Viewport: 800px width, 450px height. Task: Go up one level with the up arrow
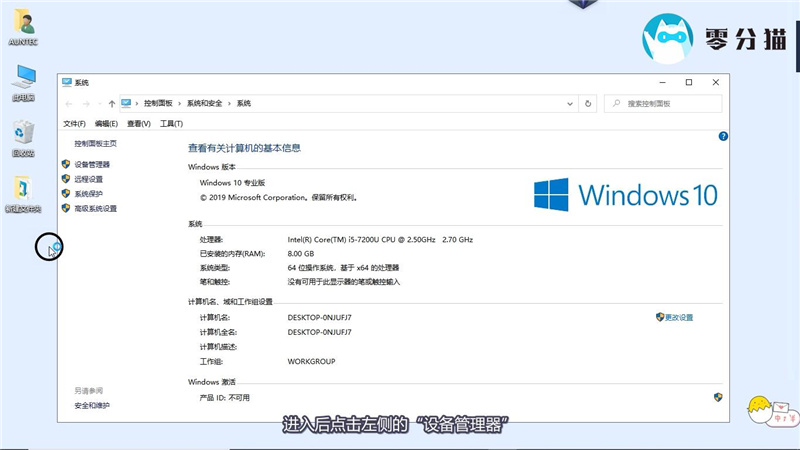click(x=112, y=104)
